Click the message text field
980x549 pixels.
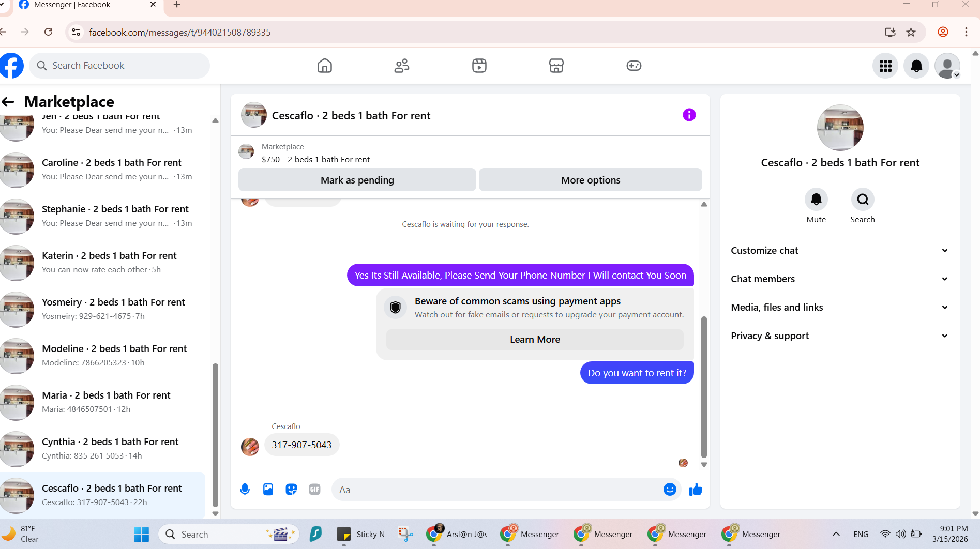[496, 490]
